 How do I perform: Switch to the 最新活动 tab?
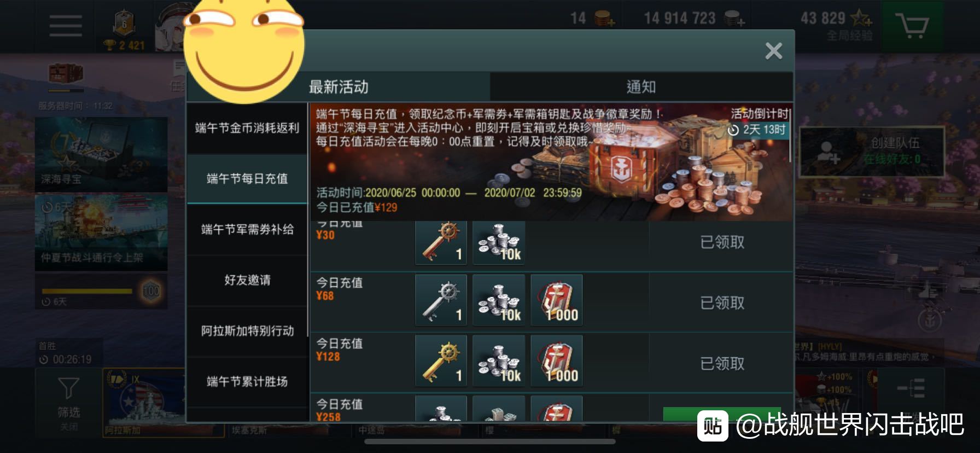(339, 87)
